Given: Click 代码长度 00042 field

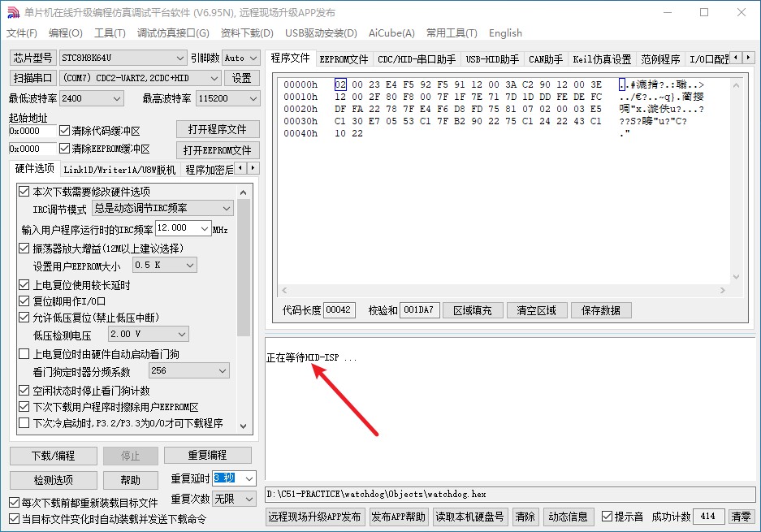Looking at the screenshot, I should point(339,309).
